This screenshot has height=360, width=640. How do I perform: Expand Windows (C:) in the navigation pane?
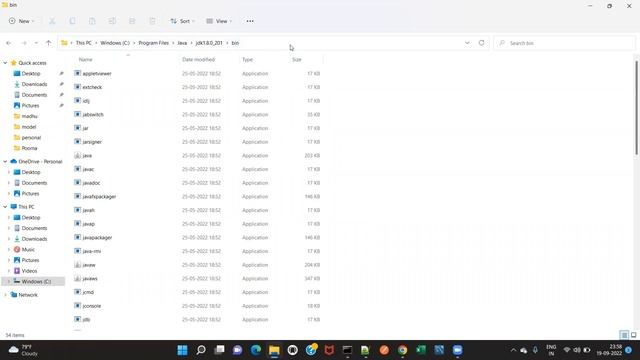pos(9,282)
